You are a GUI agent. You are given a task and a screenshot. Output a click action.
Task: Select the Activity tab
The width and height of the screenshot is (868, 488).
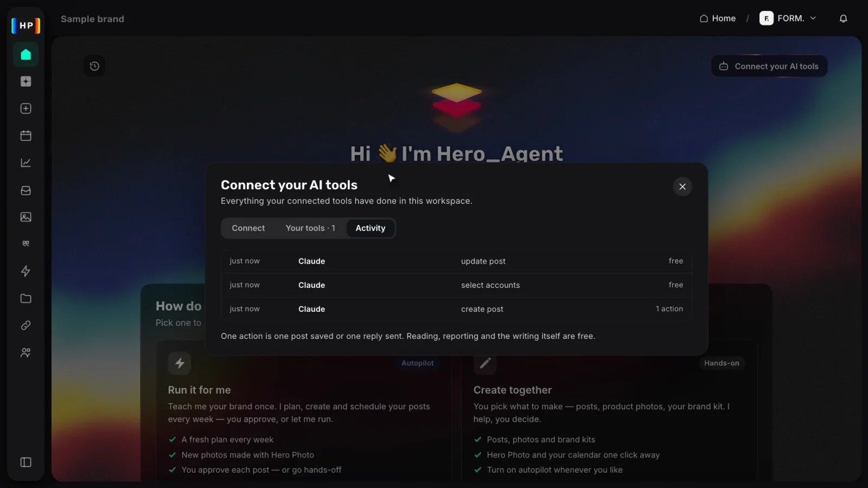click(371, 228)
